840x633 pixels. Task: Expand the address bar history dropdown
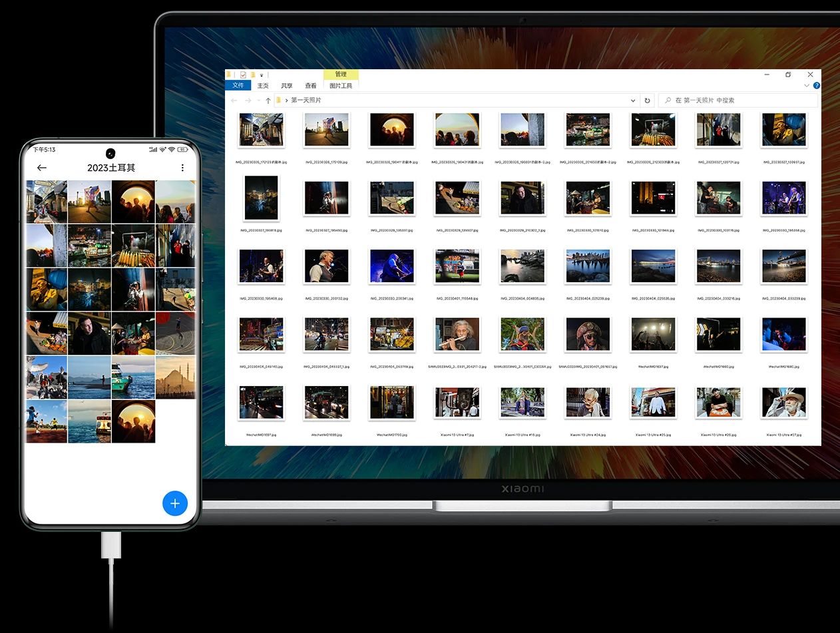coord(633,101)
